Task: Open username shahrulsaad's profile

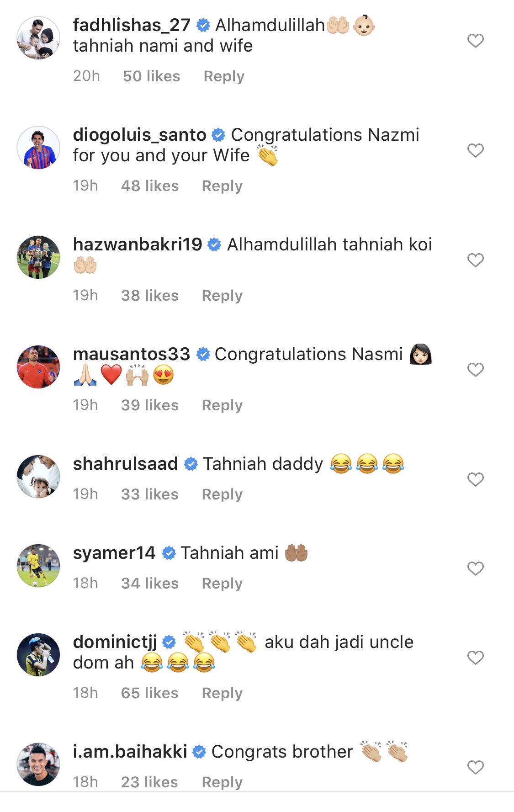Action: (x=125, y=464)
